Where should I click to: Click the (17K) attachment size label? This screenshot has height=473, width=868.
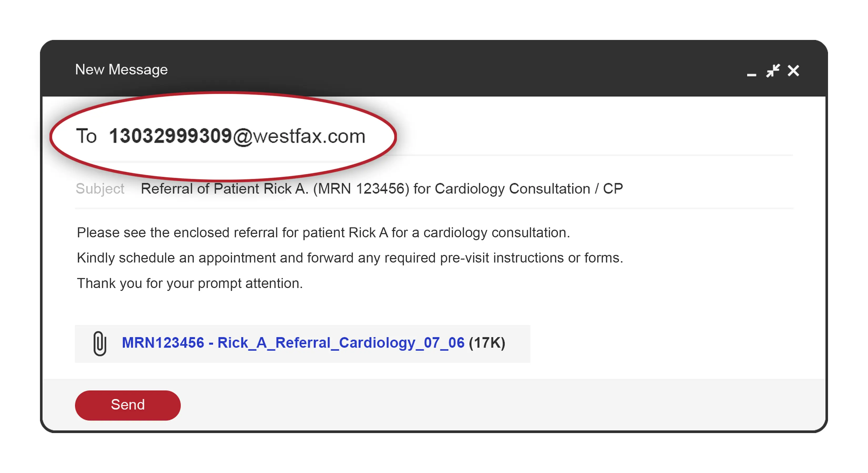[487, 343]
